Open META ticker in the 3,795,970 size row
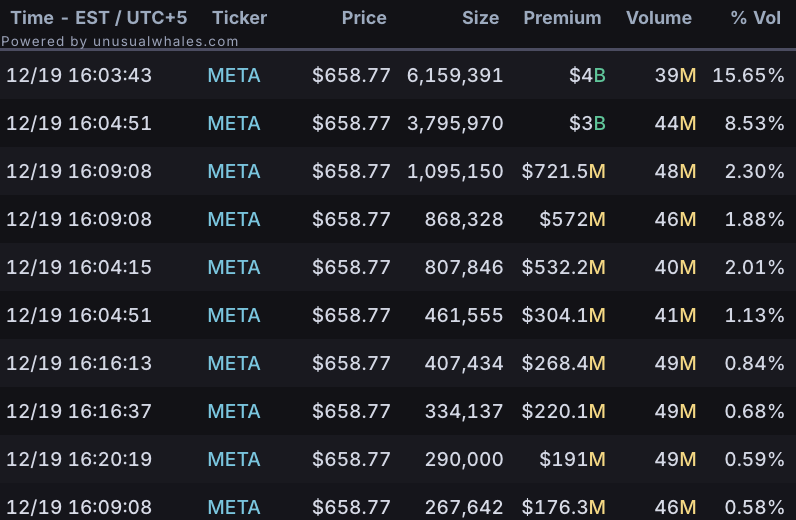The height and width of the screenshot is (520, 796). [234, 123]
